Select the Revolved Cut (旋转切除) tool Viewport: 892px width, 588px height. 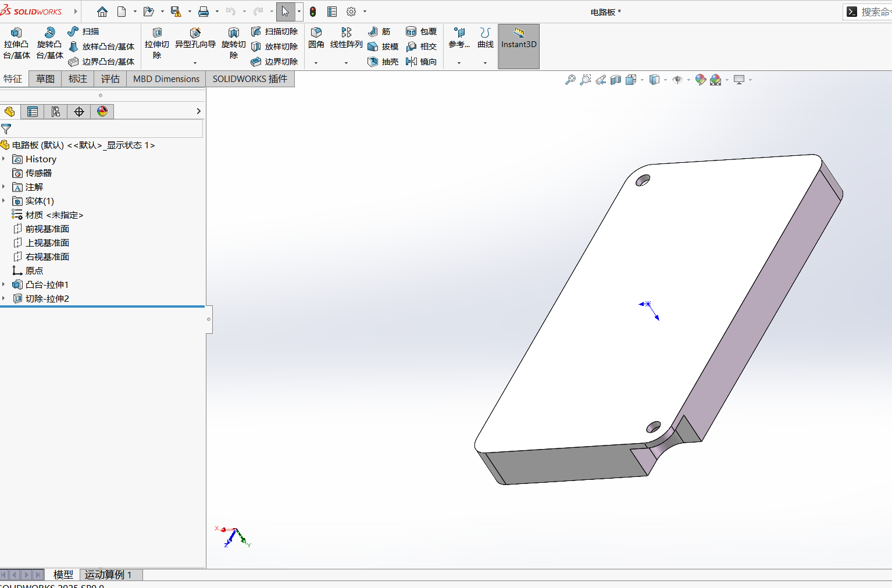point(233,43)
